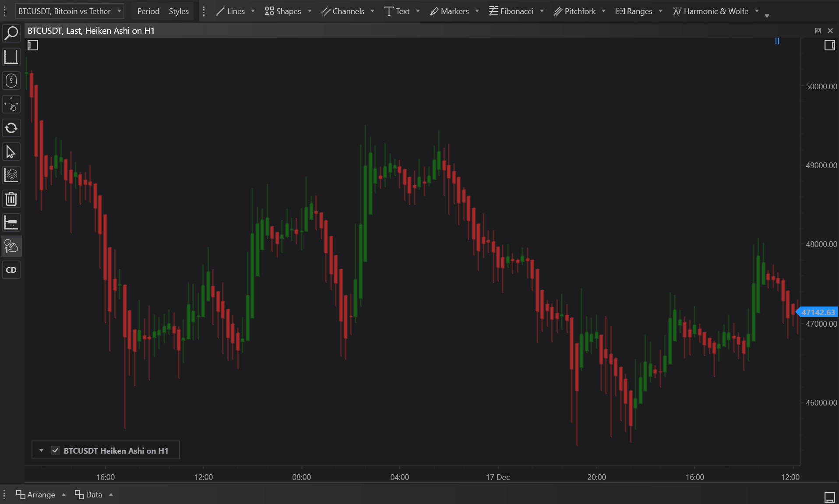Toggle the right panel icon at chart top-right
The width and height of the screenshot is (839, 504).
pyautogui.click(x=829, y=45)
